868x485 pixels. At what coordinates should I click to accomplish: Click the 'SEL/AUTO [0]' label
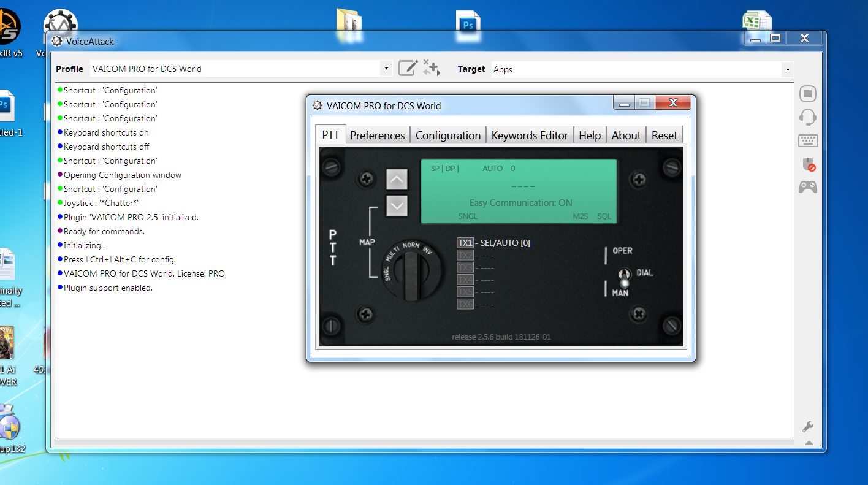(505, 243)
